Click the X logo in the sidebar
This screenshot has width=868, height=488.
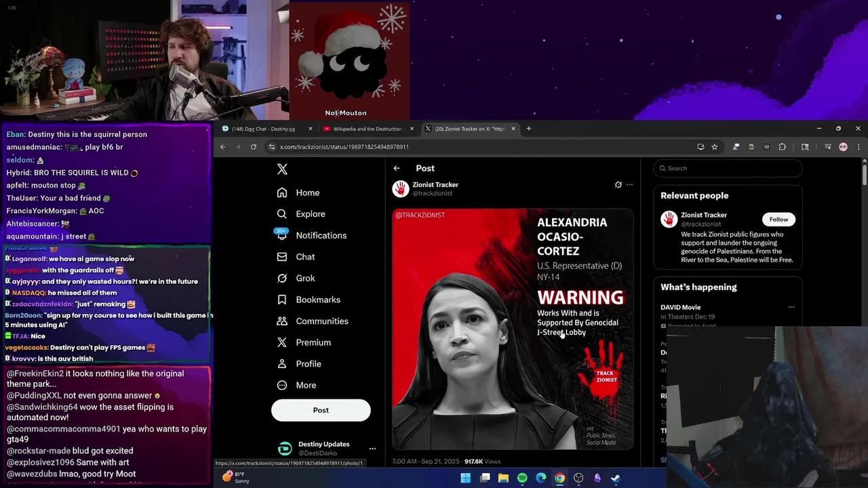(282, 169)
